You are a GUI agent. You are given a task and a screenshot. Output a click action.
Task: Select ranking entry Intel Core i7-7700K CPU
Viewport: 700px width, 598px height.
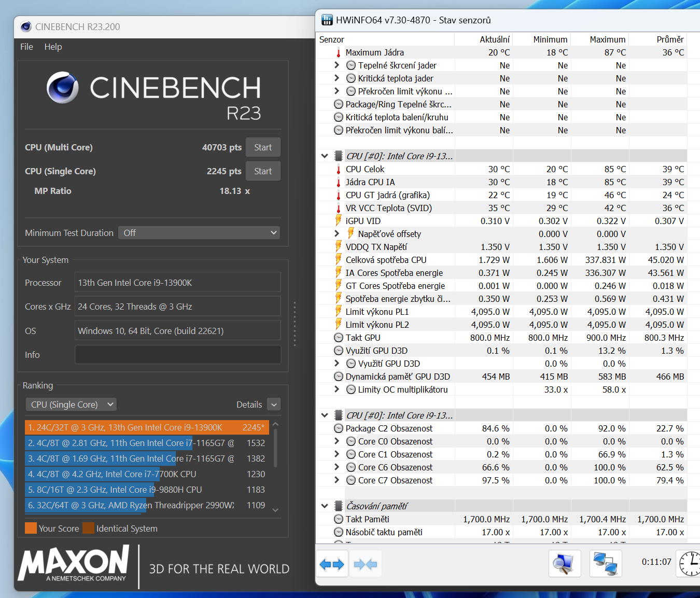click(x=147, y=474)
